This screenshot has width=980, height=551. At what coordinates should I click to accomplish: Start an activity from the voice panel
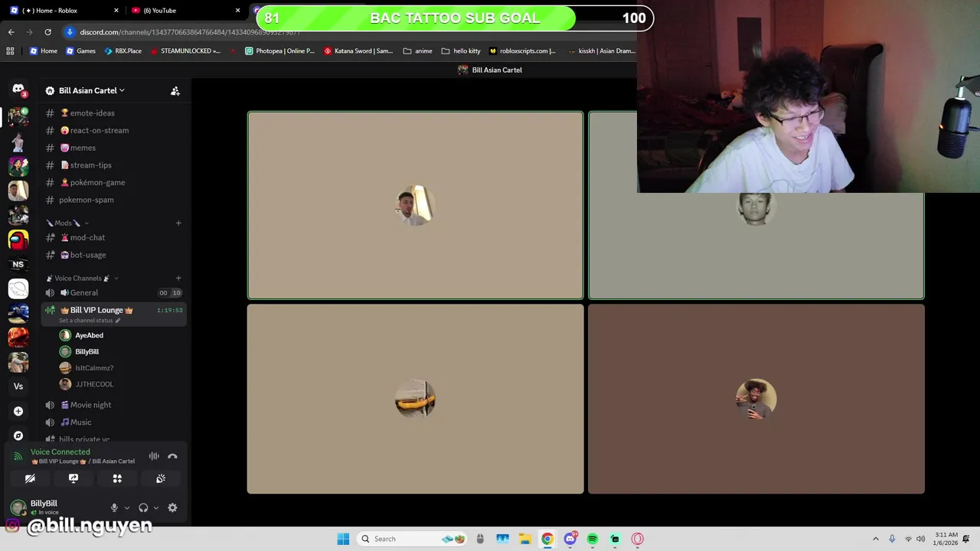[117, 478]
